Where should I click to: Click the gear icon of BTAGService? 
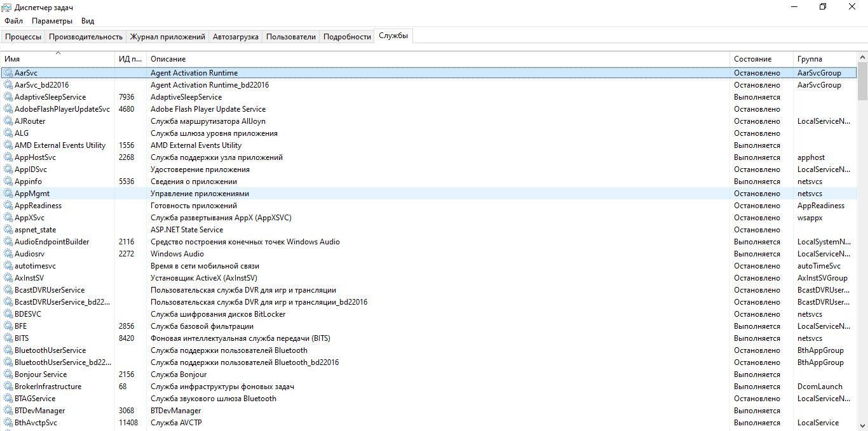pyautogui.click(x=8, y=399)
